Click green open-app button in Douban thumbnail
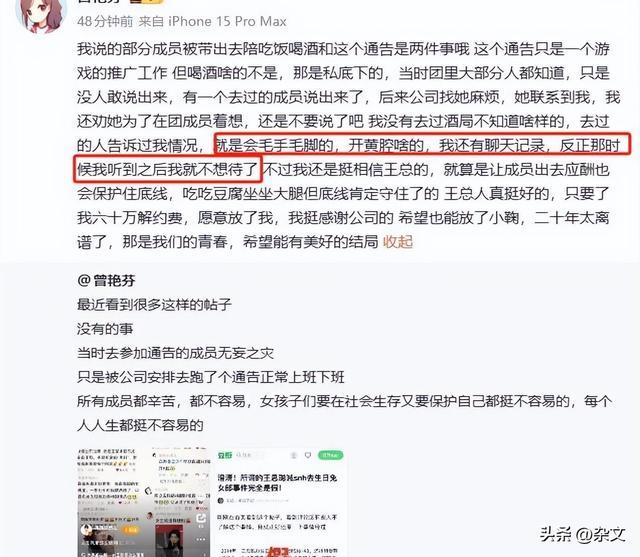Image resolution: width=640 pixels, height=557 pixels. coord(331,455)
